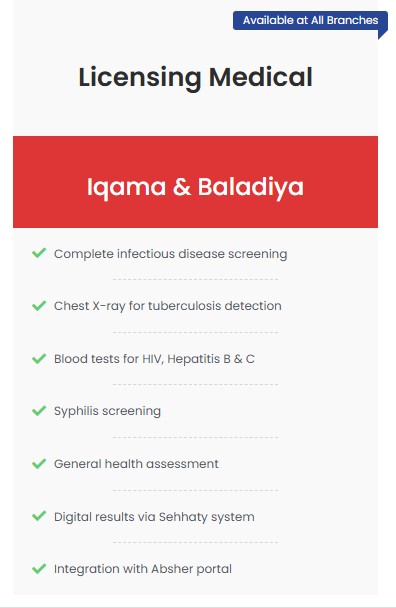The image size is (396, 608).
Task: Click the dashed divider under Chest X-ray item
Action: pyautogui.click(x=195, y=332)
